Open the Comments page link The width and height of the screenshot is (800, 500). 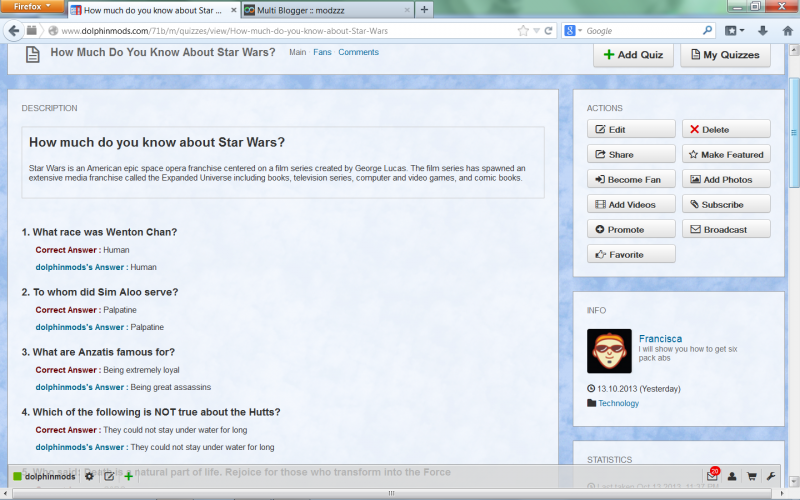click(358, 52)
